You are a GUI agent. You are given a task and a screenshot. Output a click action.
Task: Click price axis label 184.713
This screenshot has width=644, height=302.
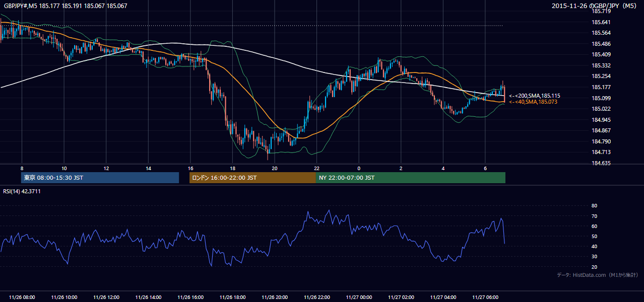pos(601,153)
